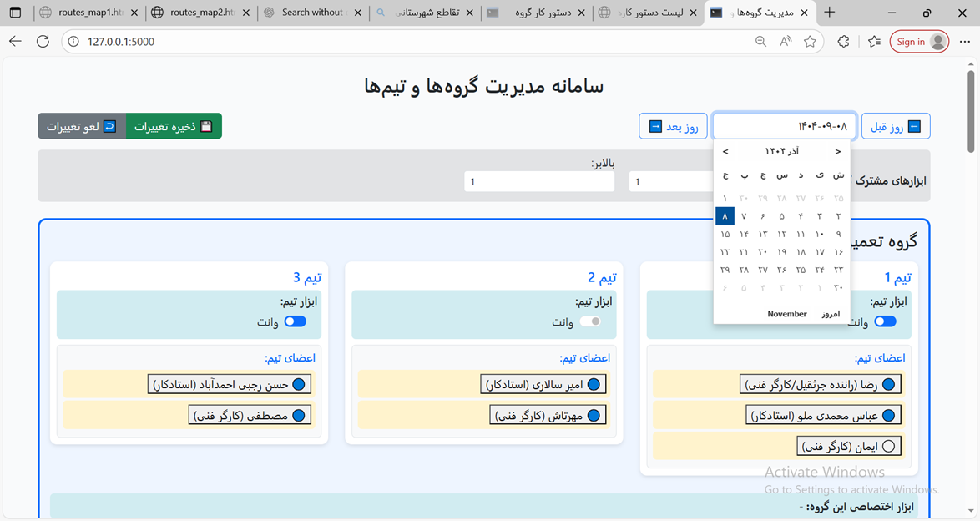
Task: Switch to the routes_map2 browser tab
Action: tap(200, 13)
